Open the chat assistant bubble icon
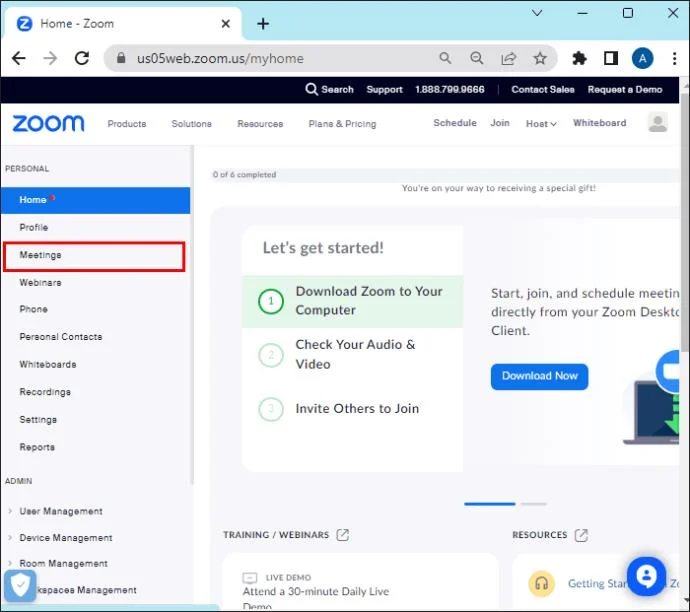690x612 pixels. (x=646, y=576)
